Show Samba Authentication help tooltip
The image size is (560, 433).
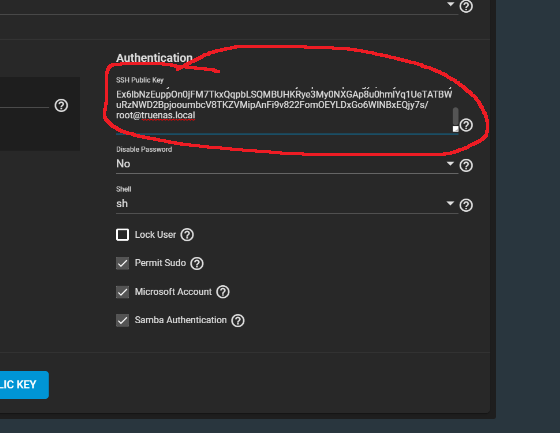238,320
